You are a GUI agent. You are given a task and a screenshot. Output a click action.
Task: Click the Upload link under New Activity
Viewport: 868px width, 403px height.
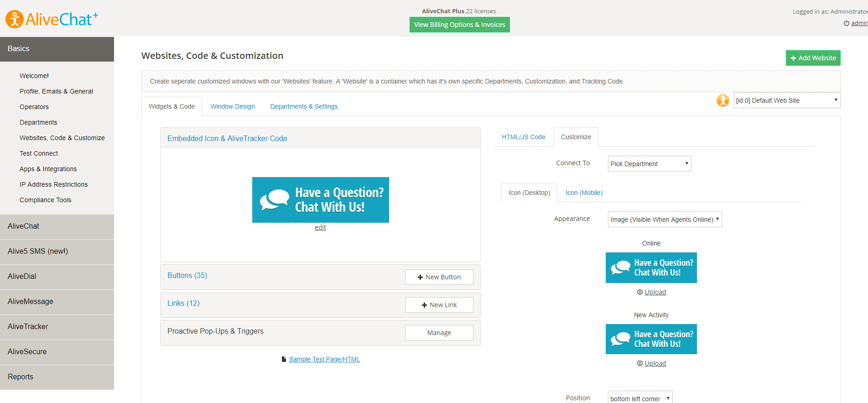(x=655, y=363)
